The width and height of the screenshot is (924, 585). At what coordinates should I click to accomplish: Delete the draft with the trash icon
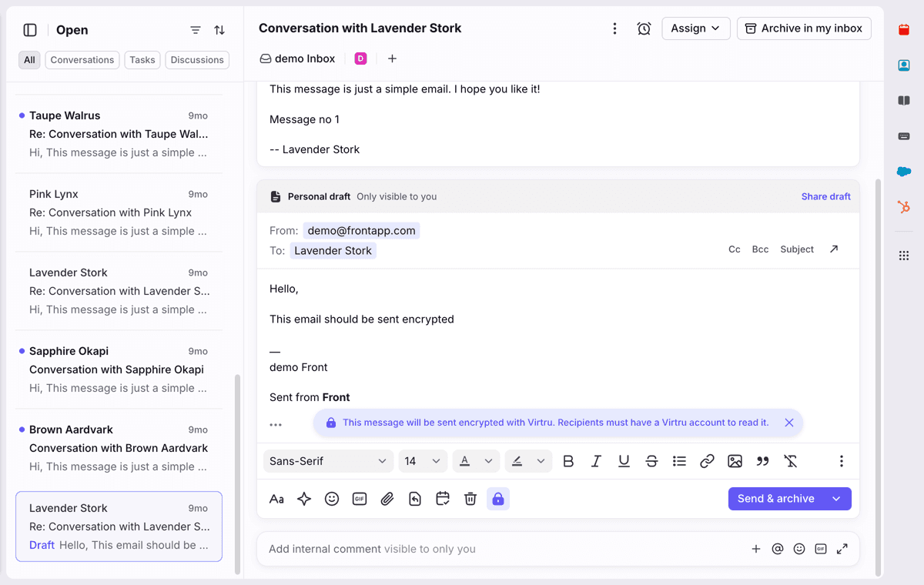pyautogui.click(x=470, y=499)
